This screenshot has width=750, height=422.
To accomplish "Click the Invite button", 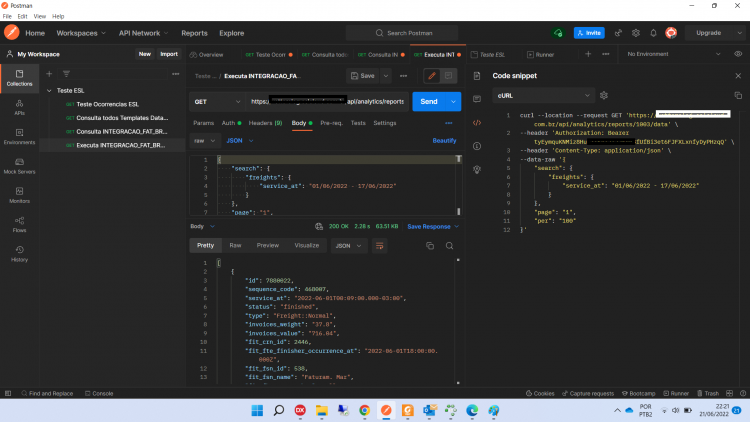I will (589, 33).
